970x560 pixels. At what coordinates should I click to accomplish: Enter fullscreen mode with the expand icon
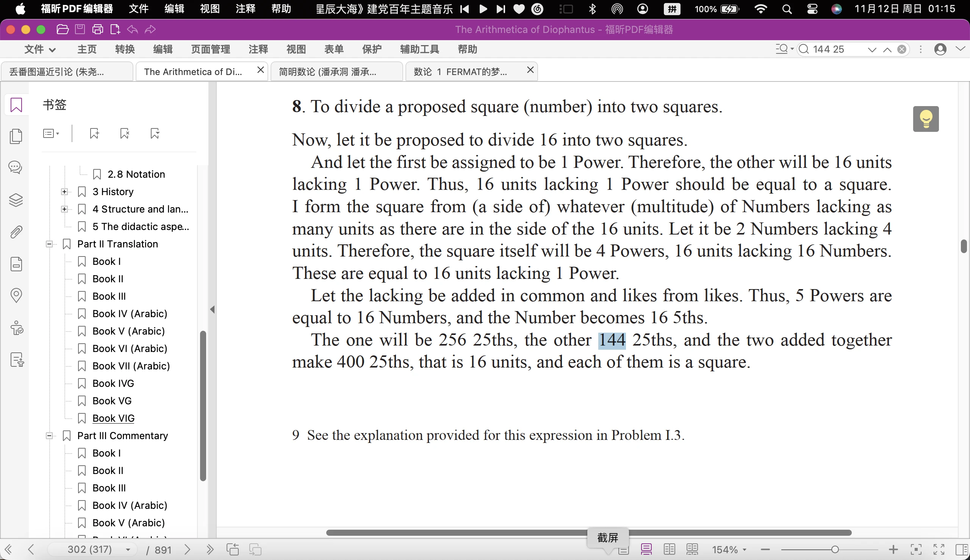pyautogui.click(x=939, y=549)
